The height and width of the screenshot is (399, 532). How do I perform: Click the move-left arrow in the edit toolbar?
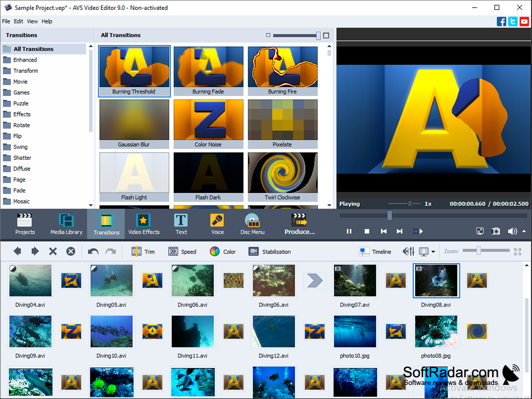tap(17, 252)
